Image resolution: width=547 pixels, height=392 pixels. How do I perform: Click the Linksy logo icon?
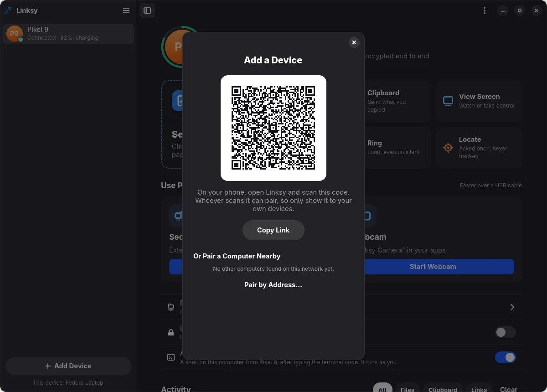point(8,10)
